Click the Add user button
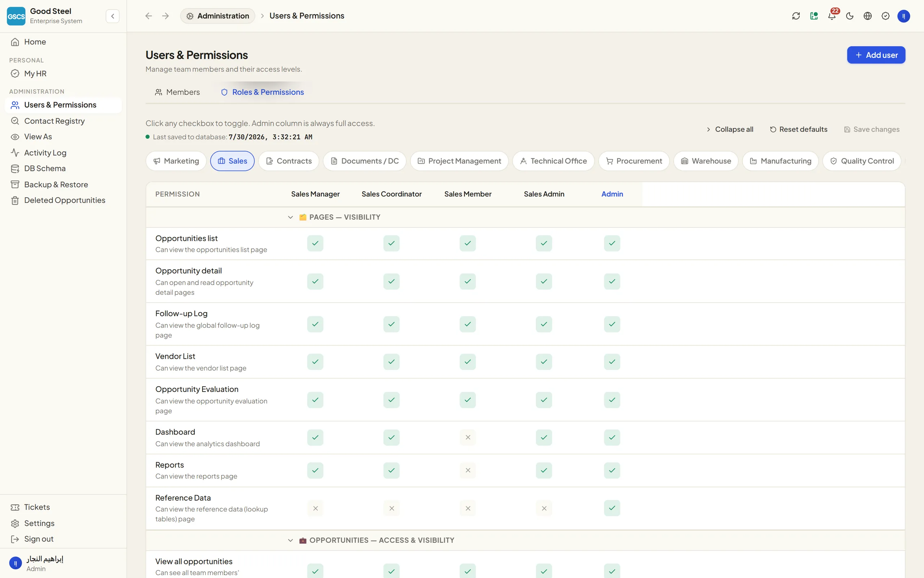The height and width of the screenshot is (578, 924). point(876,55)
